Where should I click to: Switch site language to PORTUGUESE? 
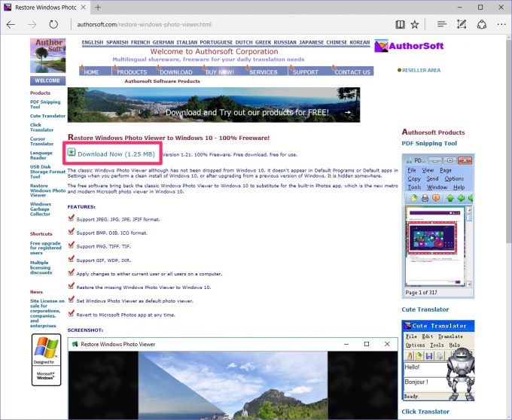coord(216,42)
